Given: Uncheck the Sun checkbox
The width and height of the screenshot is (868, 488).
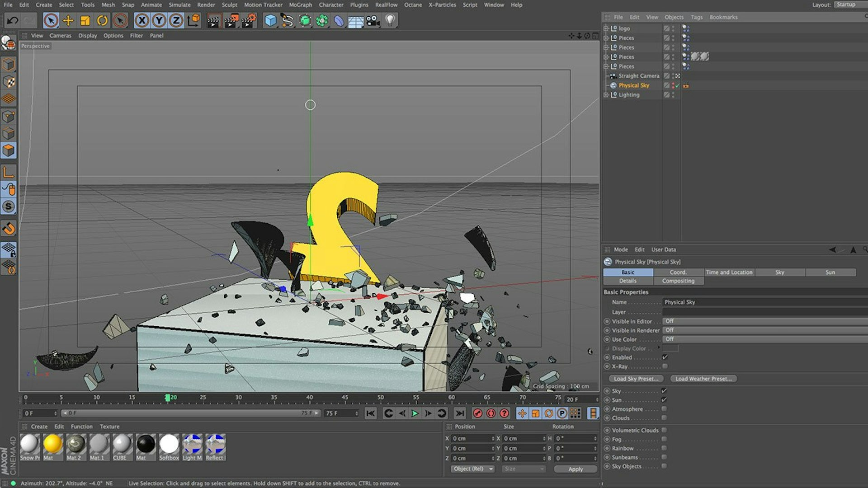Looking at the screenshot, I should click(x=664, y=400).
